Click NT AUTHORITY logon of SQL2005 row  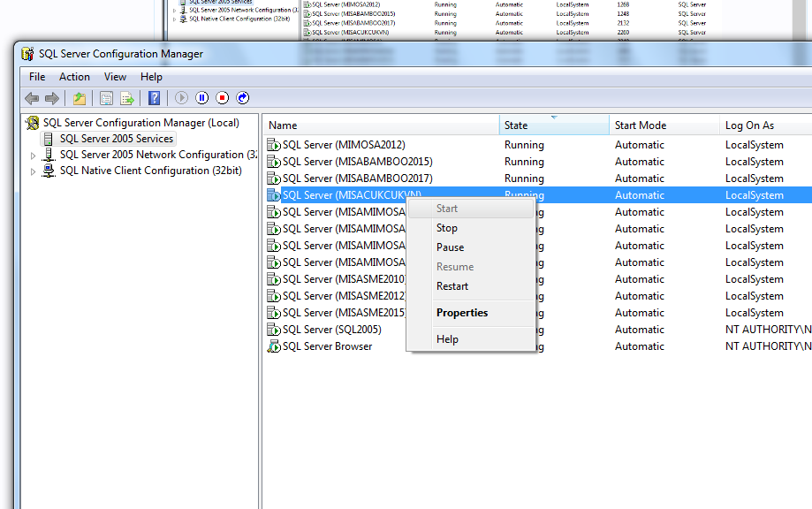769,330
